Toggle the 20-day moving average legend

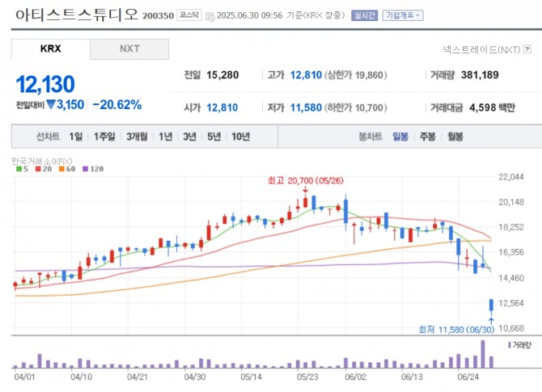pos(44,169)
